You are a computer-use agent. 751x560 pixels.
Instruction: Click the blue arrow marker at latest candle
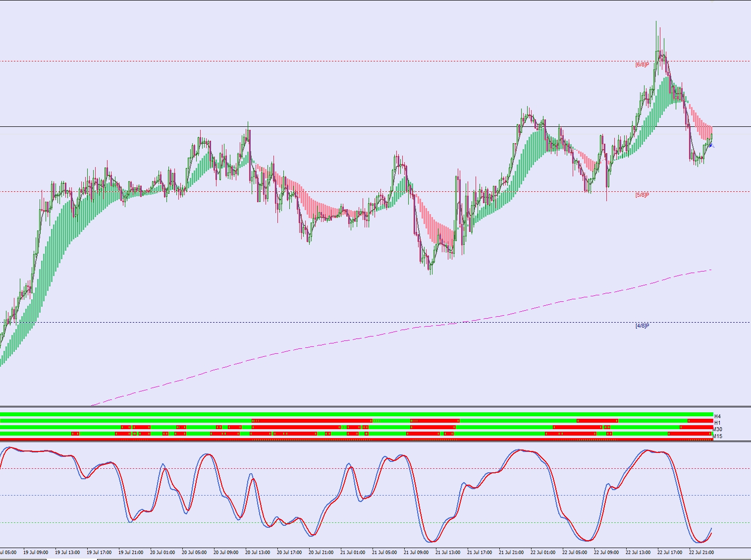pyautogui.click(x=712, y=145)
